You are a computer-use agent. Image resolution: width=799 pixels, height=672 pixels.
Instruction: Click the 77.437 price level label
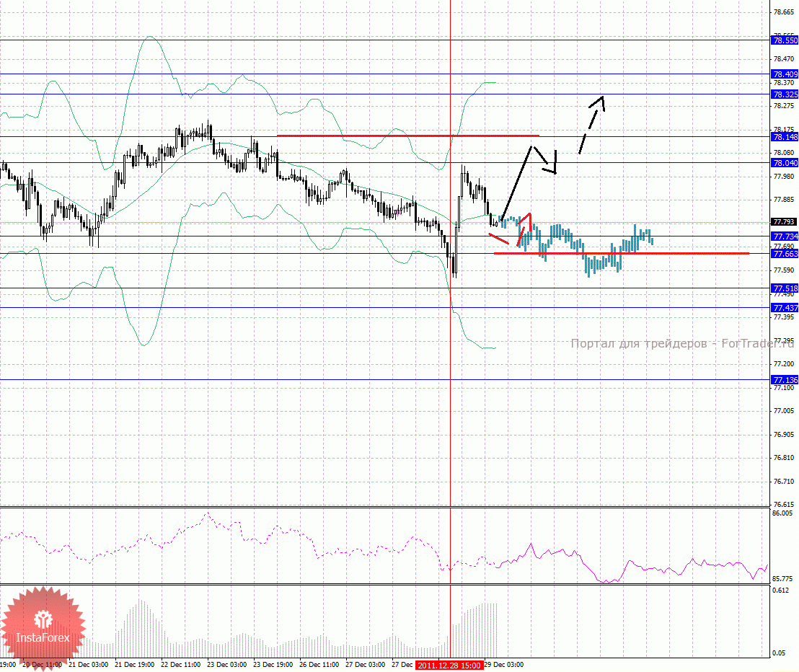pyautogui.click(x=785, y=307)
